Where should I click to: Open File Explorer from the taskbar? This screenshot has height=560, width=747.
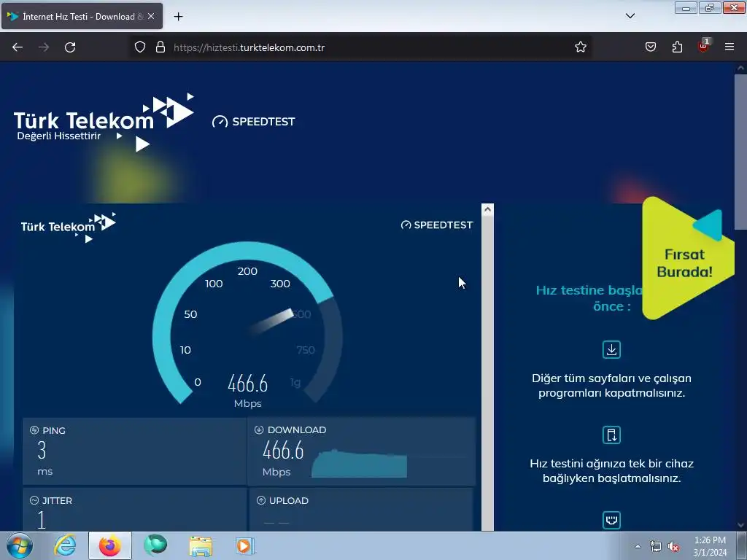[x=201, y=545]
